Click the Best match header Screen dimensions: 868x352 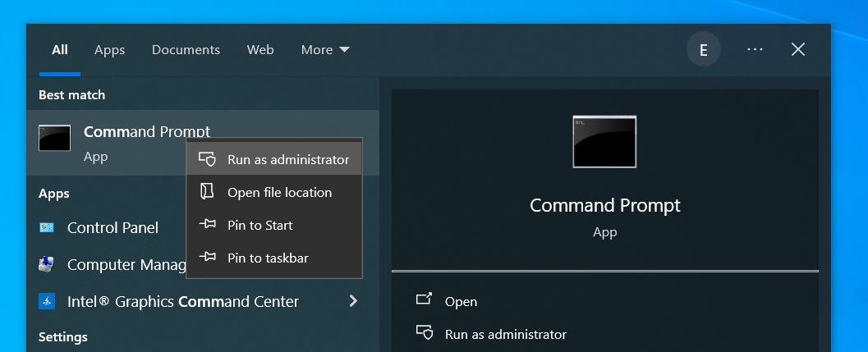71,95
